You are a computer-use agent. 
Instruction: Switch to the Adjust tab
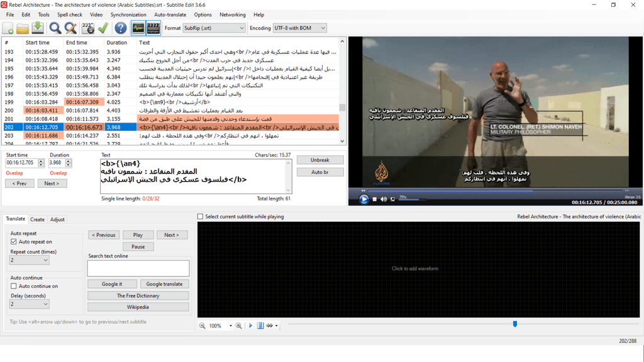(57, 219)
